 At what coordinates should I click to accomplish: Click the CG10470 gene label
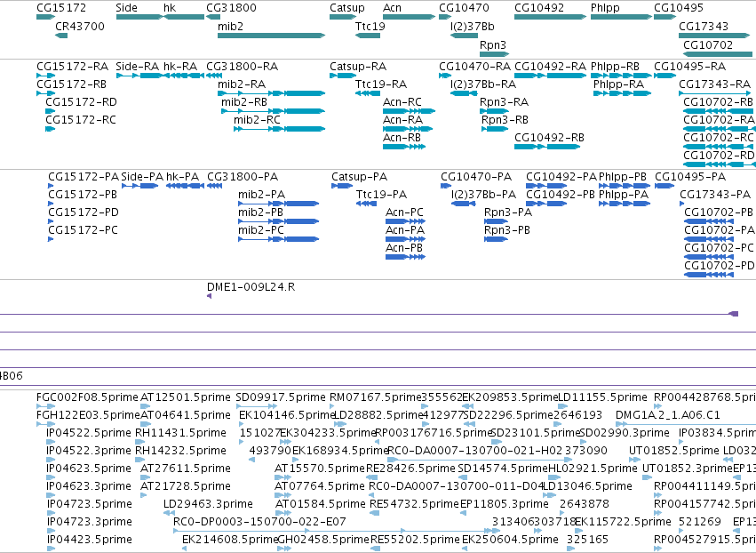(x=464, y=8)
